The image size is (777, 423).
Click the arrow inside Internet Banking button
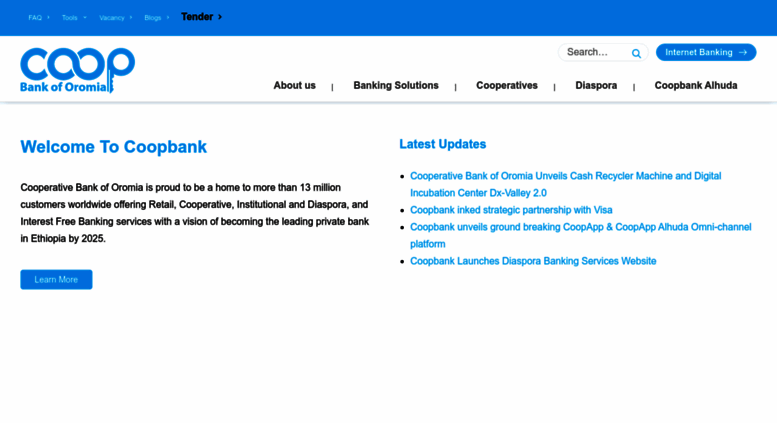point(742,52)
